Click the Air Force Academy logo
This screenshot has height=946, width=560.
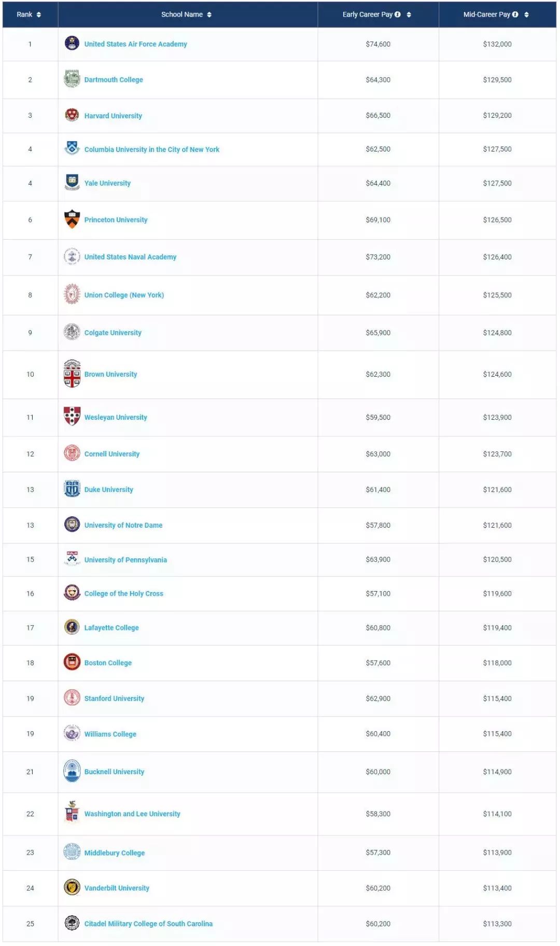[x=72, y=44]
